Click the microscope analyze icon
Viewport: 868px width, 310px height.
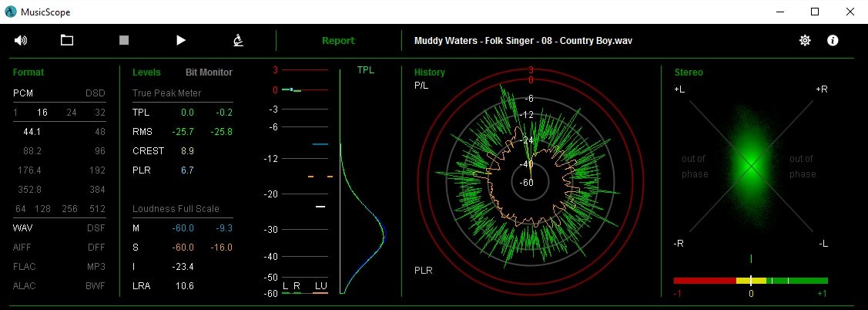pyautogui.click(x=239, y=41)
